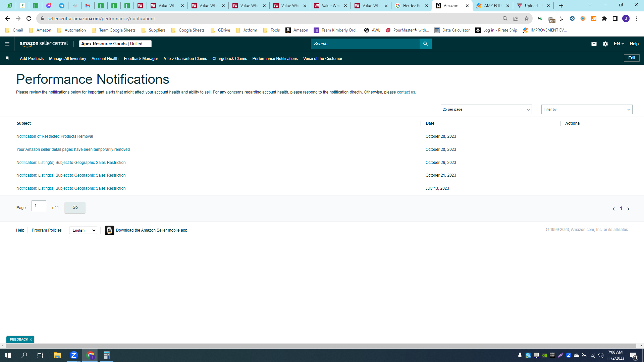Open the Suppliers bookmark folder
Viewport: 644px width, 362px height.
pos(153,30)
